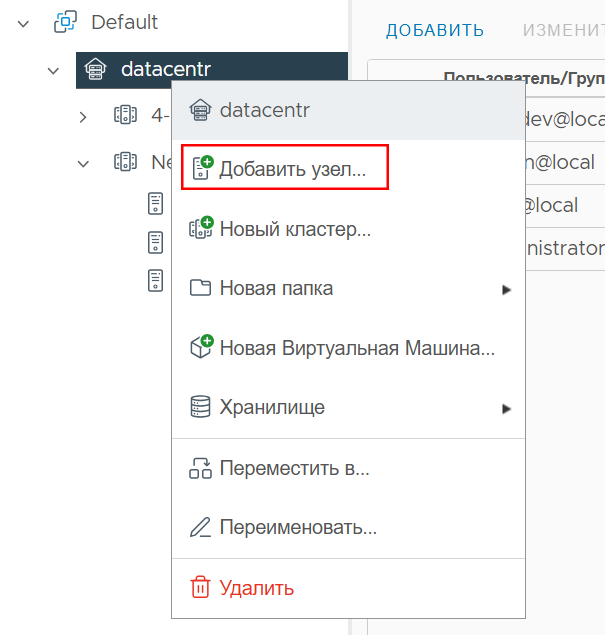Click the new virtual machine cube icon

point(201,347)
